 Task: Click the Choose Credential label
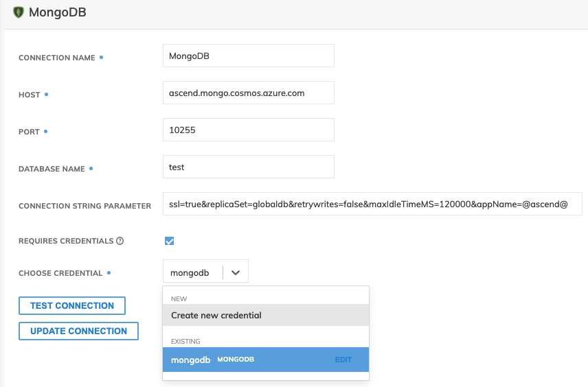point(60,273)
